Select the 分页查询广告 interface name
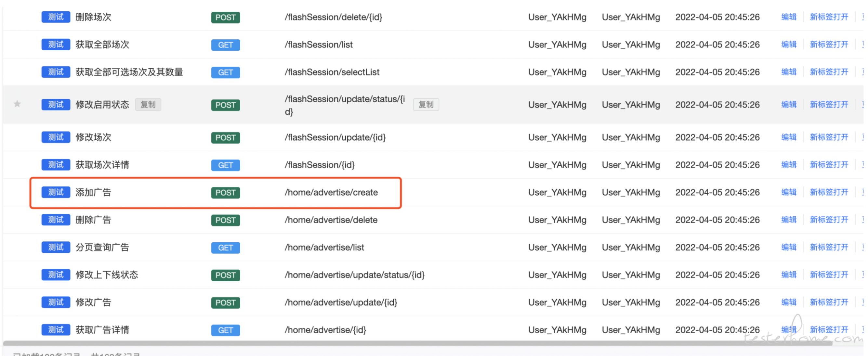 [102, 248]
